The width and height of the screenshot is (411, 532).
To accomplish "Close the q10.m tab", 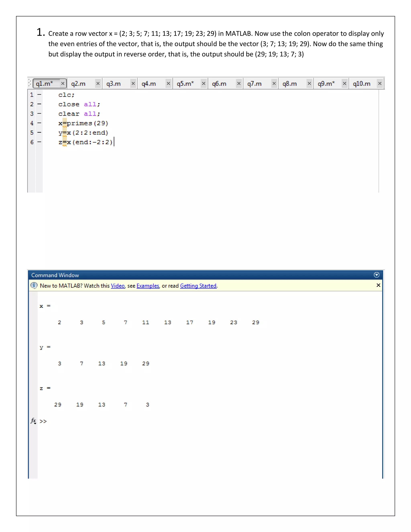I will click(x=380, y=83).
